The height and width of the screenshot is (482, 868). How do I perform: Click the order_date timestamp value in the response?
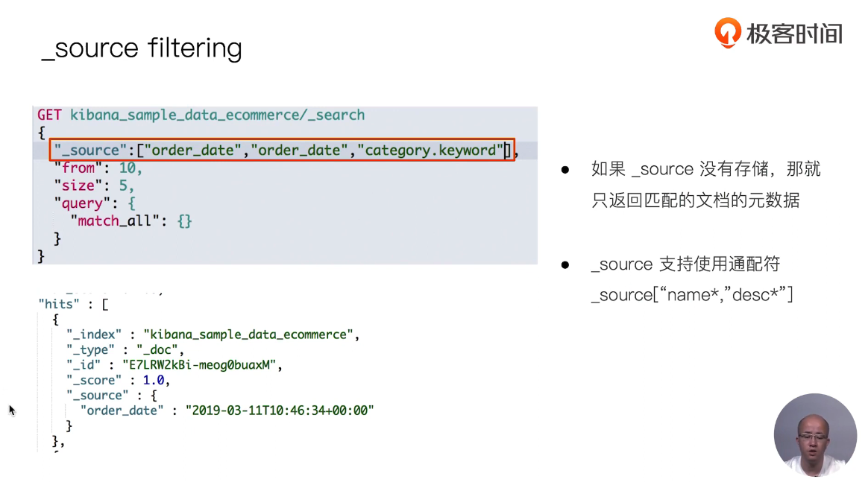[x=280, y=410]
